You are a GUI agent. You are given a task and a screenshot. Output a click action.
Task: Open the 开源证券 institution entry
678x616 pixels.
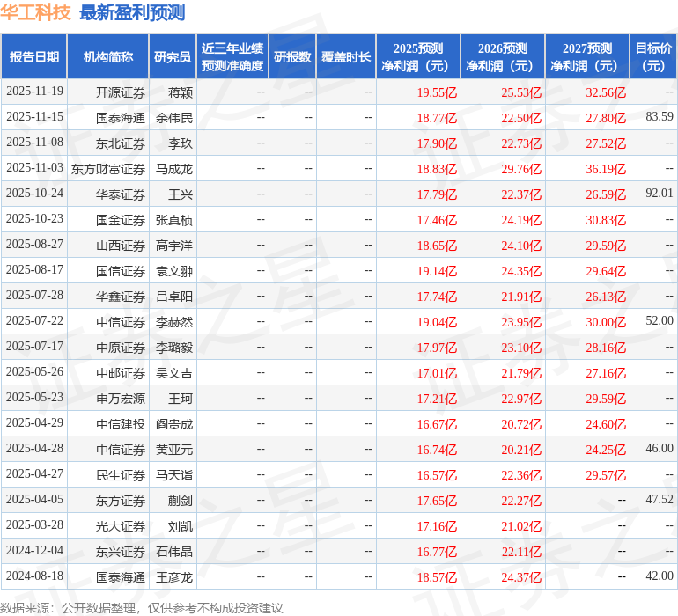click(121, 92)
